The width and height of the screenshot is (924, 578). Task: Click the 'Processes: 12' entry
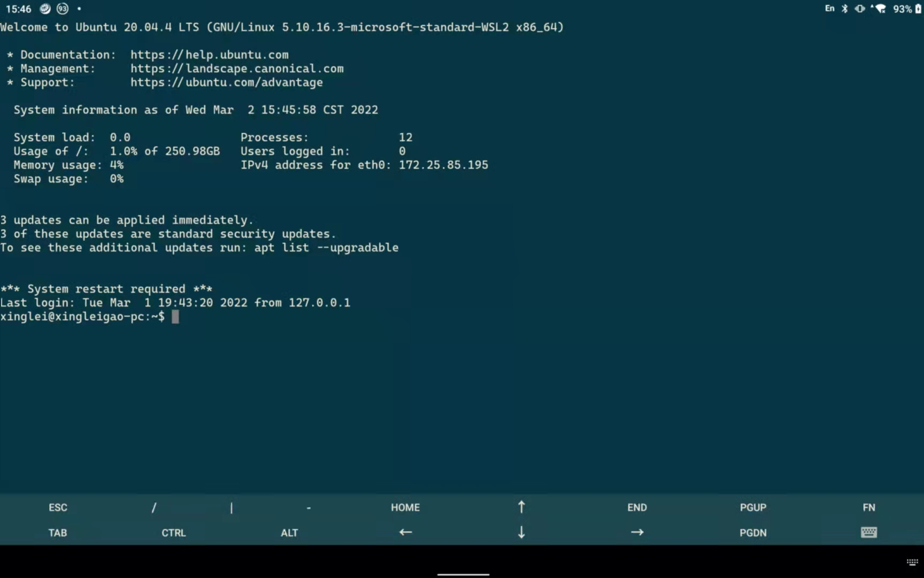326,138
